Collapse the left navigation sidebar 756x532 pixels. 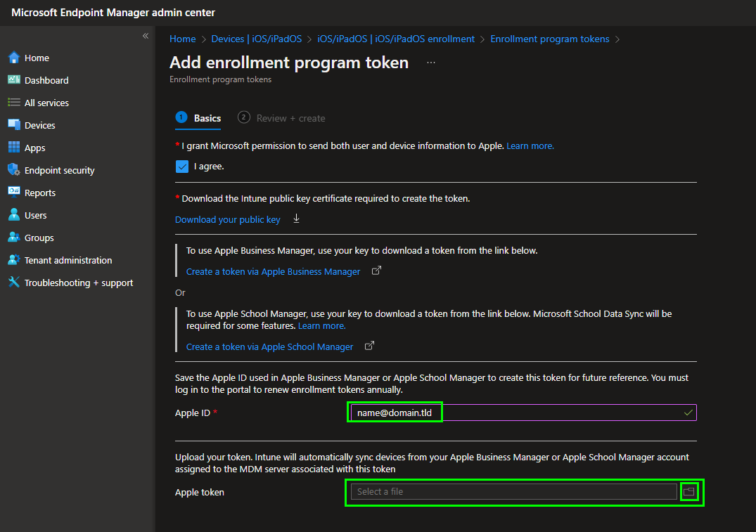146,36
